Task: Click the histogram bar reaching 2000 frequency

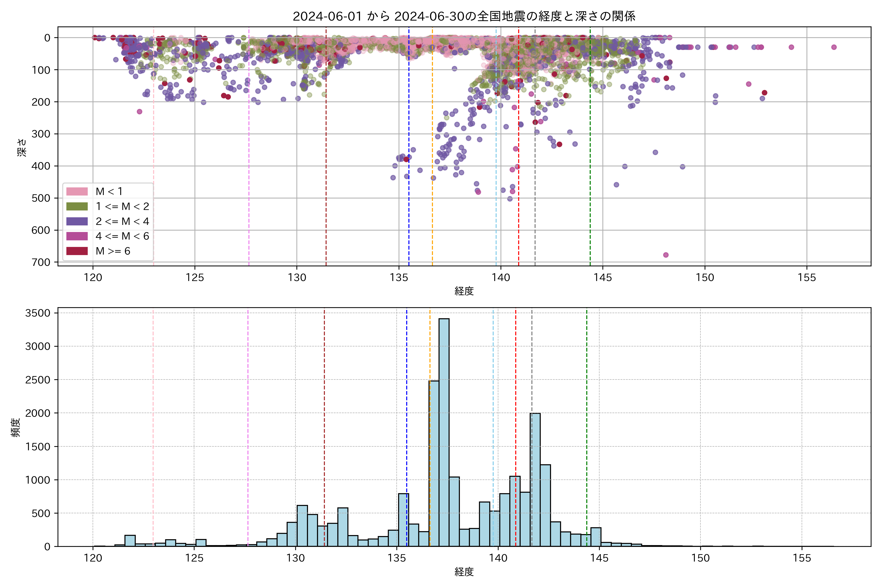Action: pyautogui.click(x=535, y=480)
